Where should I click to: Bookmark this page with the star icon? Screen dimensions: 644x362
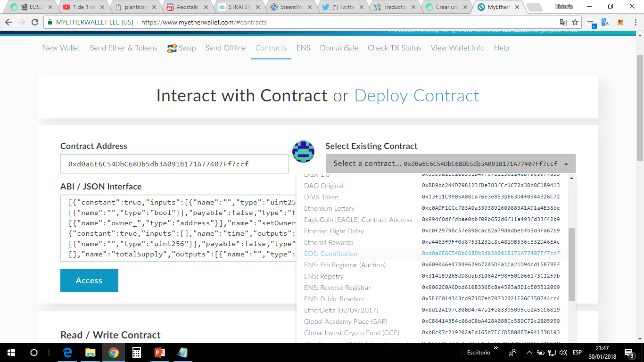pos(575,22)
